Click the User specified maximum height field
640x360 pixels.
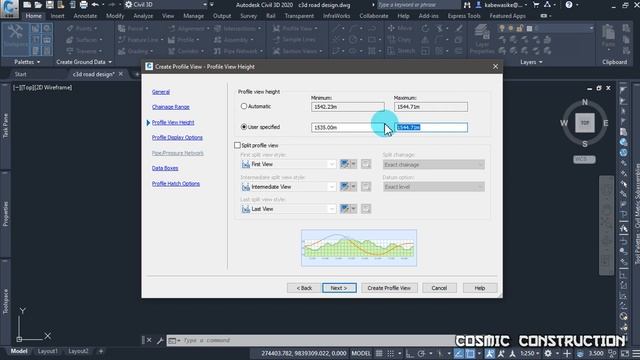[x=431, y=127]
